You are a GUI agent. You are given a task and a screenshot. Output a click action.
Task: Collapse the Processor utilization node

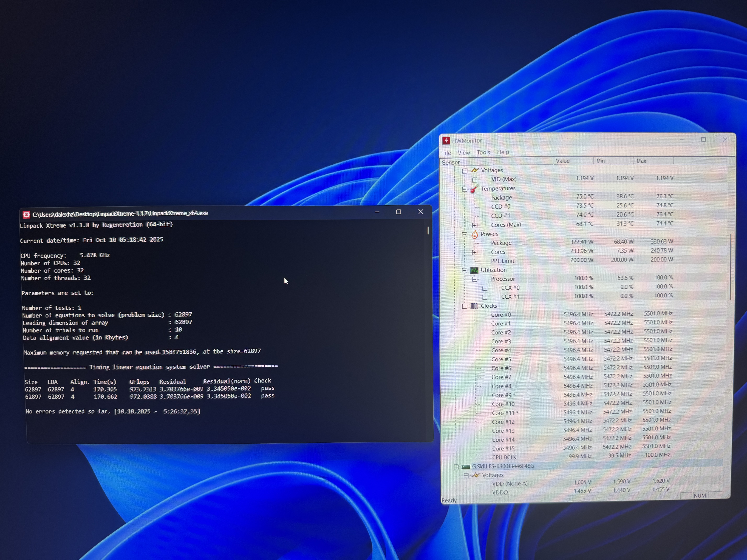(475, 279)
